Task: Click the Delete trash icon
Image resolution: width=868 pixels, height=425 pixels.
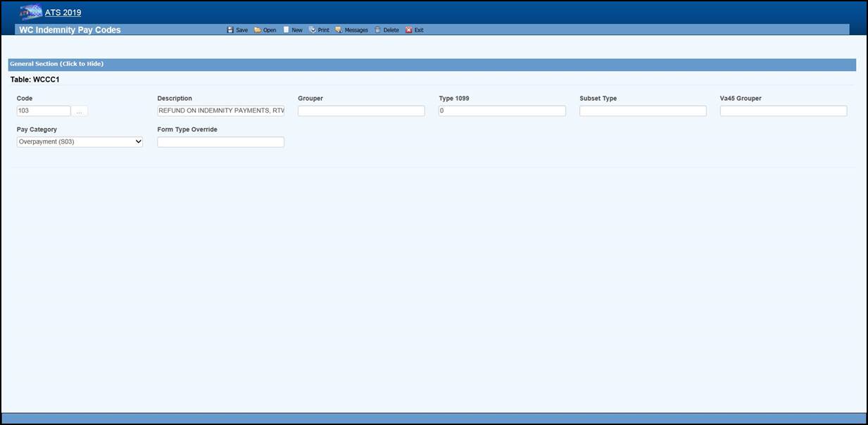Action: point(378,30)
